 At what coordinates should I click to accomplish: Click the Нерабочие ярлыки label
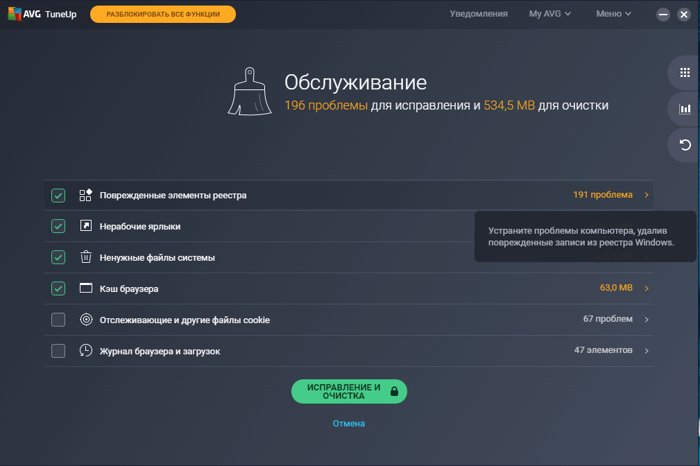click(x=140, y=226)
